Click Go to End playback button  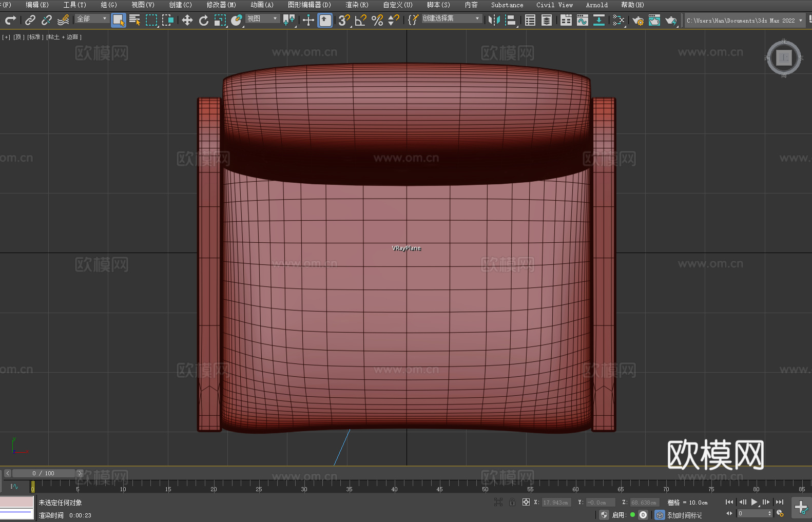780,502
